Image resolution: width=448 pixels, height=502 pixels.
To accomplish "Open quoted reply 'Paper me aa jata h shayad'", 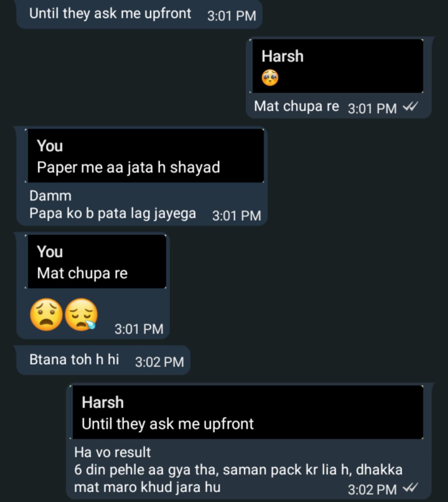I will [x=144, y=156].
